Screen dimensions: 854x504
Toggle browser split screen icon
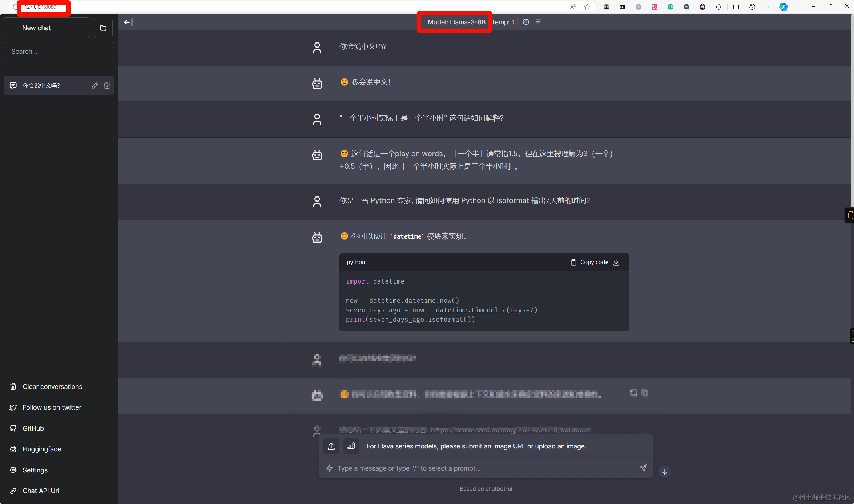click(x=736, y=7)
